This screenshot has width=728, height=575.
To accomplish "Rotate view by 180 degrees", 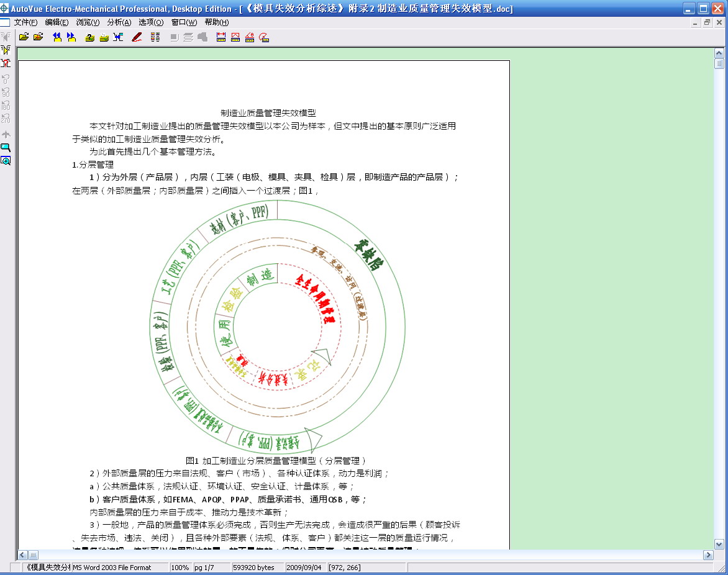I will point(6,106).
